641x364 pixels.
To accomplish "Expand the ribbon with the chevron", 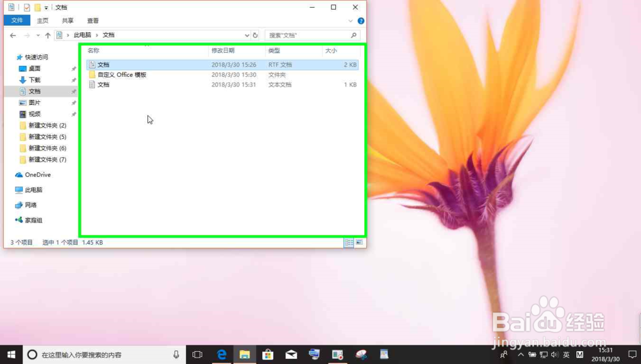I will point(351,21).
